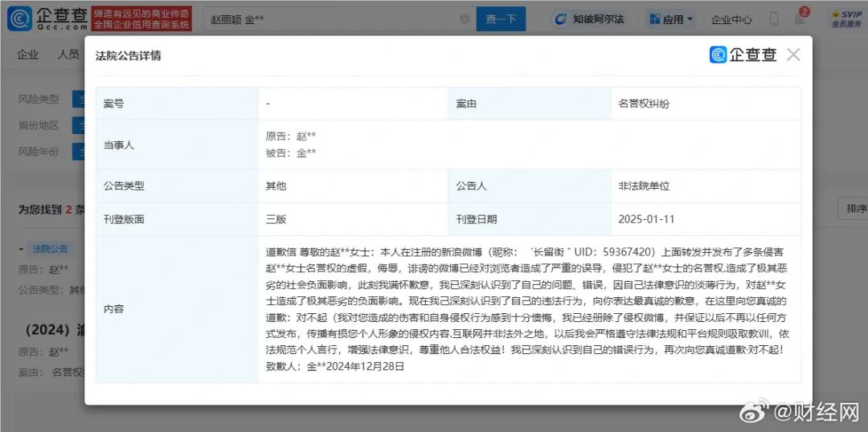Screen dimensions: 868x432
Task: Close the 法院公告详情 dialog
Action: tap(793, 55)
